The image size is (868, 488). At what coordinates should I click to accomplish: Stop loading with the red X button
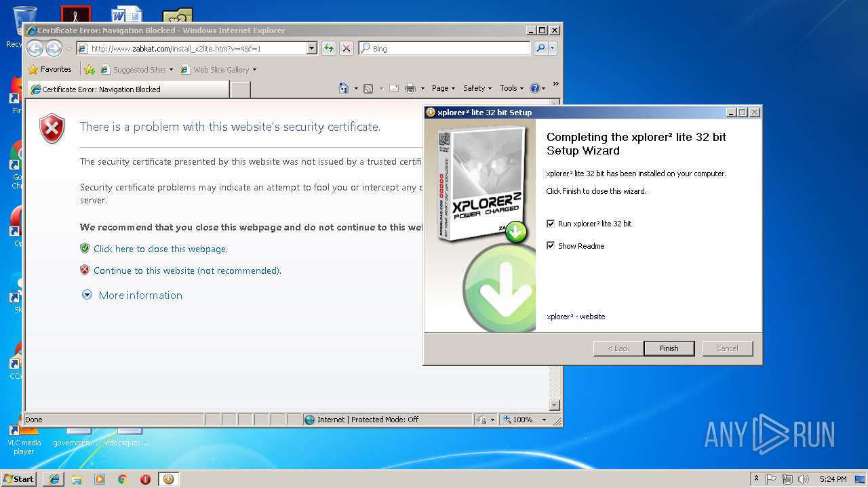click(347, 48)
